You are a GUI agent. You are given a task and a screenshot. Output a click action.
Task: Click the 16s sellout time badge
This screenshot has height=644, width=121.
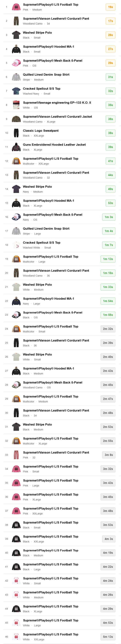[x=110, y=7]
